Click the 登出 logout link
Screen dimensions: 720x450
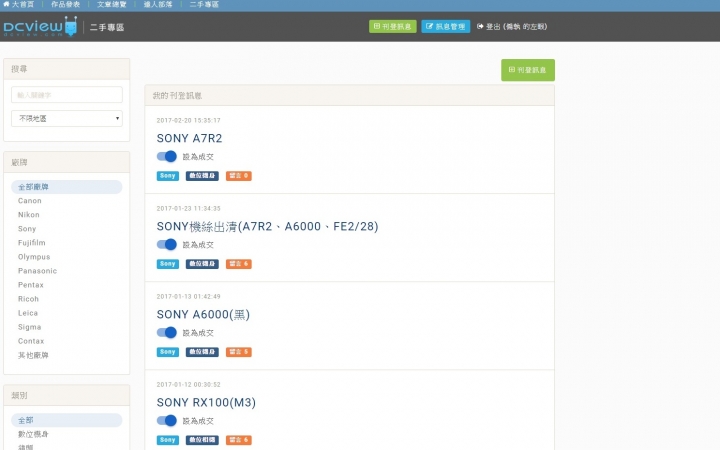[512, 27]
